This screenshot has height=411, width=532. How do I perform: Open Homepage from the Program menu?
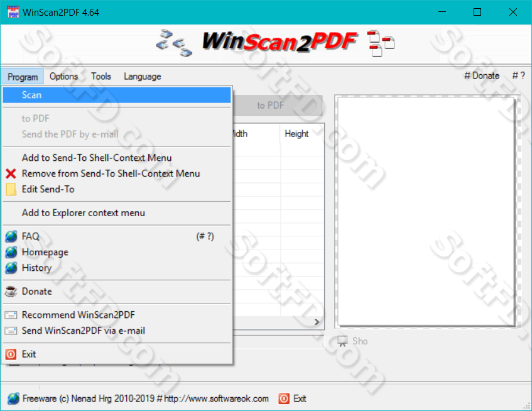pos(117,252)
